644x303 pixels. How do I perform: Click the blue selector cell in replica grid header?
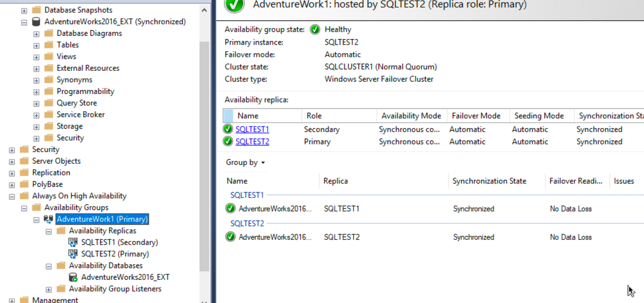pos(228,116)
